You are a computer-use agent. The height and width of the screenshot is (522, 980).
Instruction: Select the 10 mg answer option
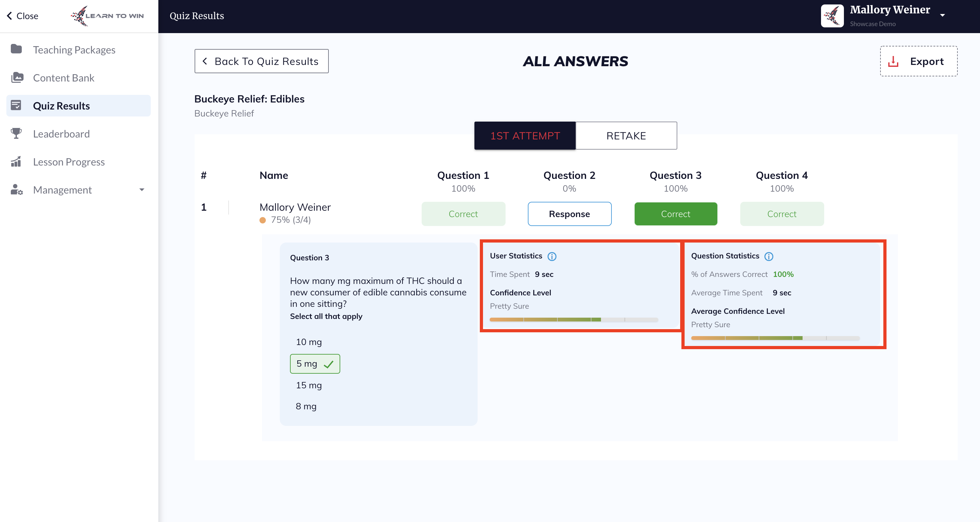pos(308,342)
